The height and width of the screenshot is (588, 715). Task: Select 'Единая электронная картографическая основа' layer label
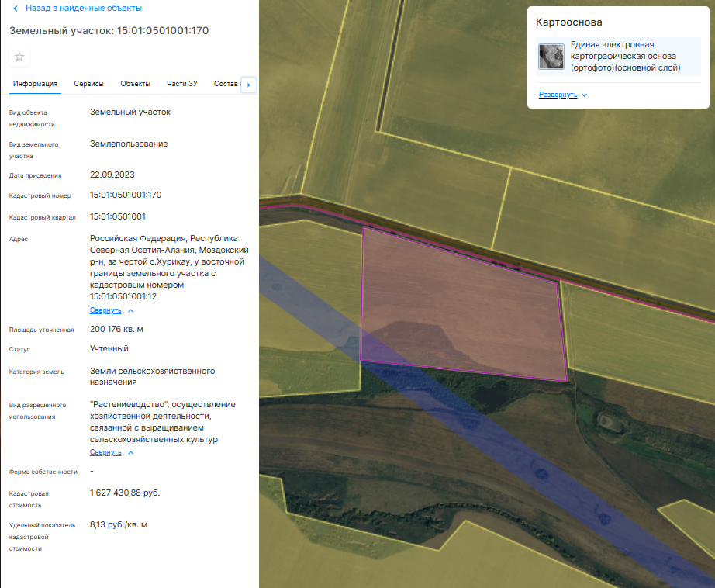625,56
